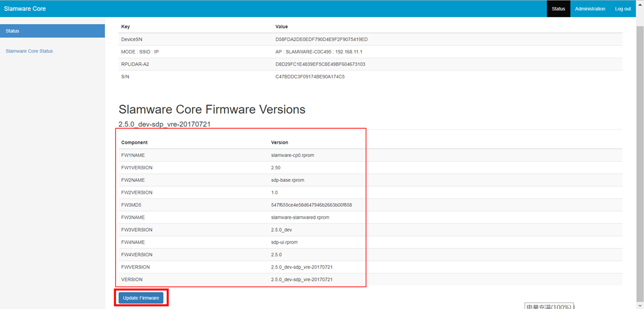Viewport: 644px width, 309px height.
Task: Select VERSION row value 2.5.0_dev-sdp_vre-20170721
Action: point(301,279)
